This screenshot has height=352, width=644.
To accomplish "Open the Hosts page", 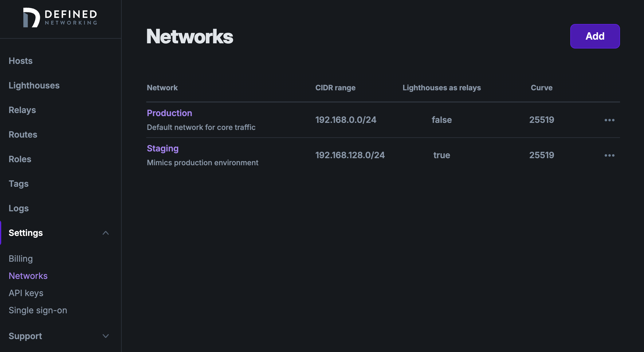I will pyautogui.click(x=21, y=61).
